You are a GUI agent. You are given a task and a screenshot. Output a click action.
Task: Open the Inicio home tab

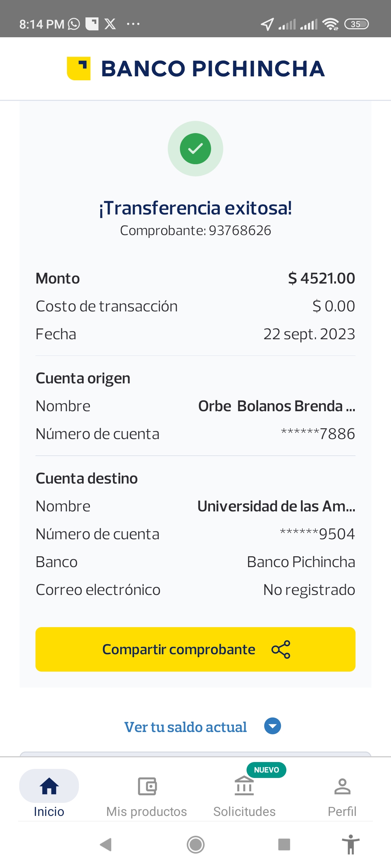pos(49,793)
